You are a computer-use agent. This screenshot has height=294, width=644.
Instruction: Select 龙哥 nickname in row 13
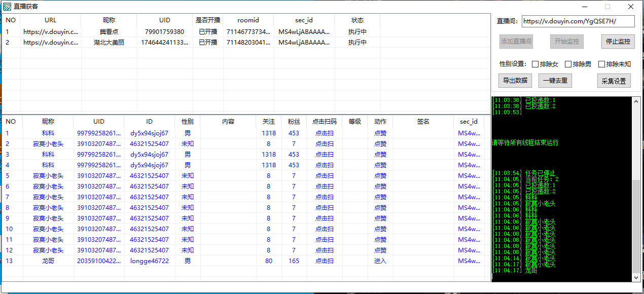click(48, 261)
